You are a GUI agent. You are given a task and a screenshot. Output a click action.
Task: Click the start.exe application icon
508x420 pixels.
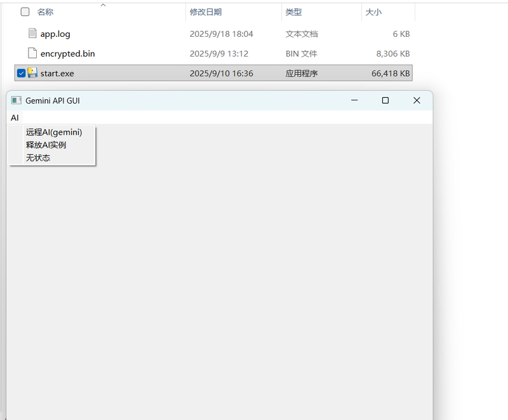click(32, 73)
